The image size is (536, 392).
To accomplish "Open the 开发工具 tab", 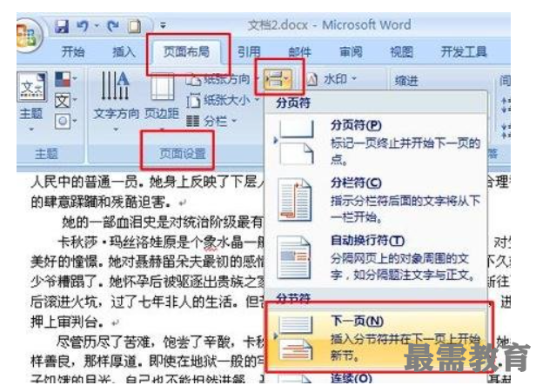I will [464, 51].
